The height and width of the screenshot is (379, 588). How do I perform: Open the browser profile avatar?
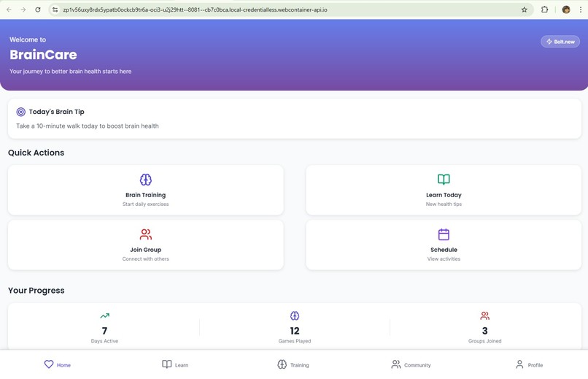[566, 9]
